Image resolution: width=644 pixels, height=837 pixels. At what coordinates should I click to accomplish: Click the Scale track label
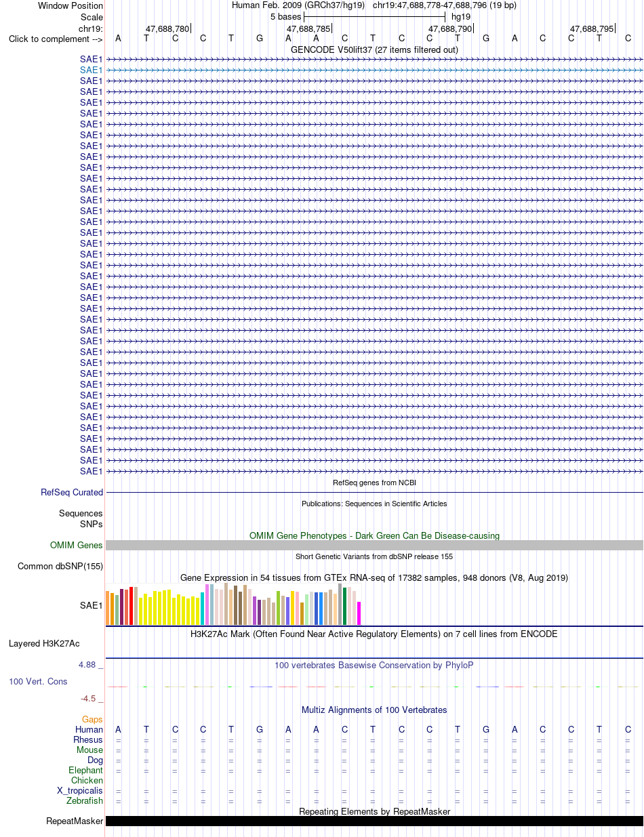(x=92, y=17)
